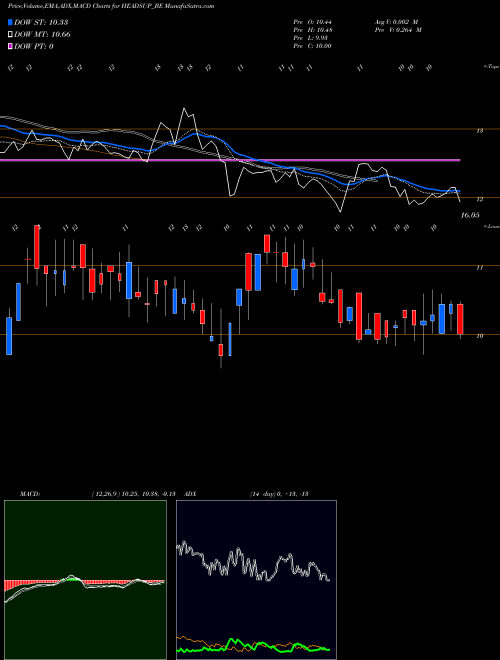Click the magenta horizontal DOW PT line
500x660 pixels.
click(230, 160)
